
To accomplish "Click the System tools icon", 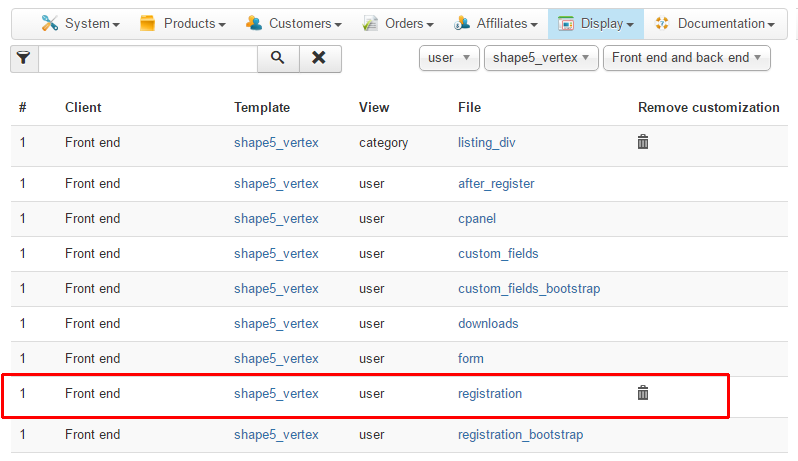I will [50, 23].
